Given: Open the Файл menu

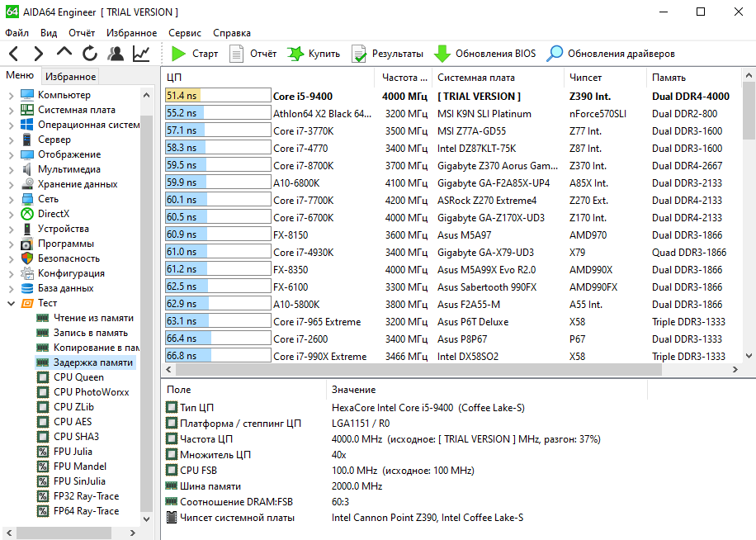Looking at the screenshot, I should tap(17, 33).
